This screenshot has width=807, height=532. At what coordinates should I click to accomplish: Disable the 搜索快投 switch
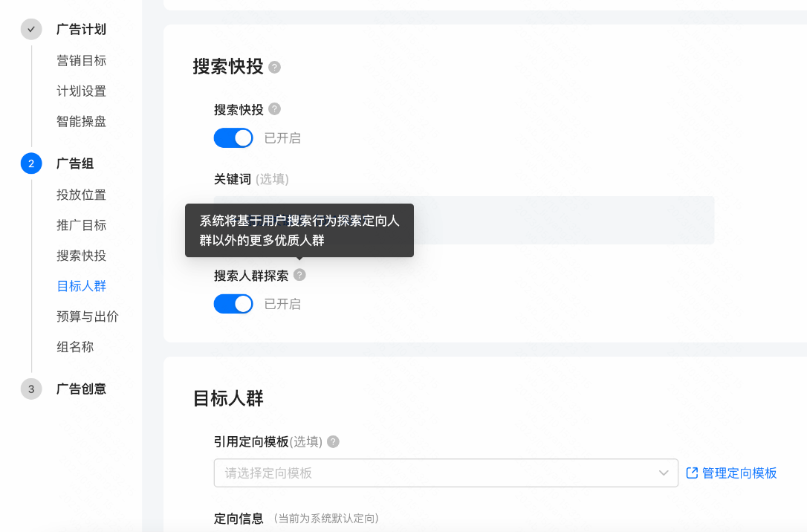click(x=233, y=137)
